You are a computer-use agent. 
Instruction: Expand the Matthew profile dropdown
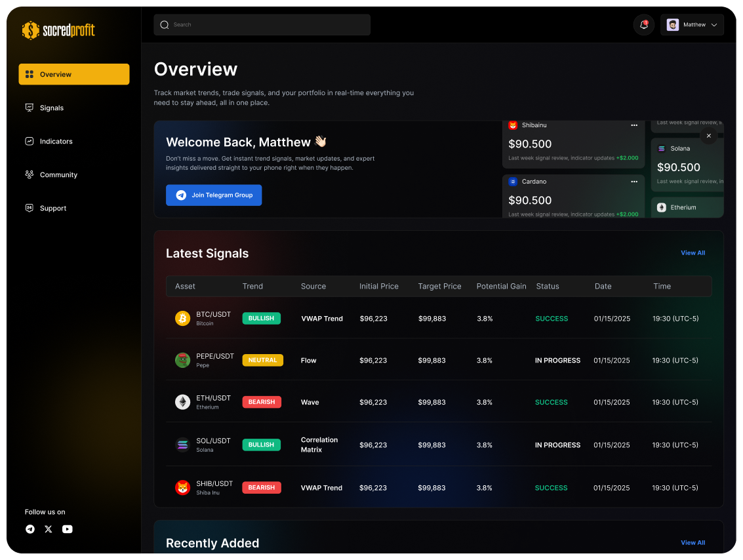(692, 25)
